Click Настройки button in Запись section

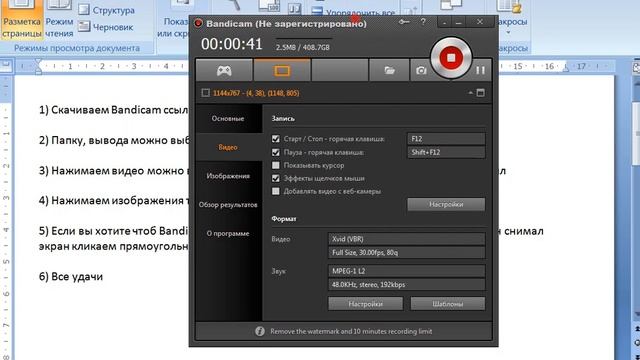coord(446,204)
